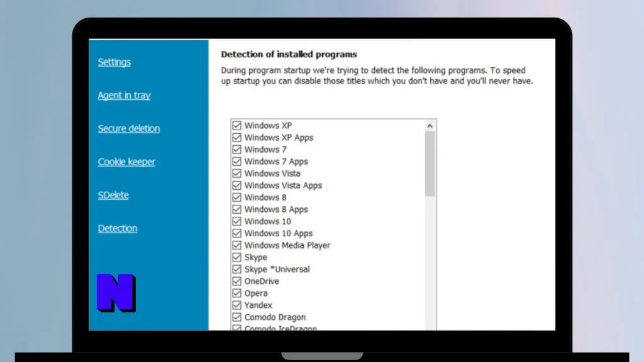Uncheck the Opera checkbox

(236, 293)
